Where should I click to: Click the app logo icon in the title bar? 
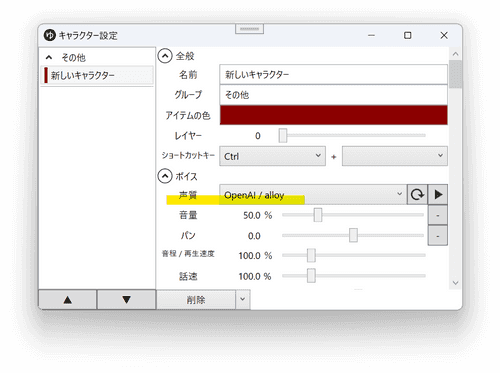(x=50, y=35)
